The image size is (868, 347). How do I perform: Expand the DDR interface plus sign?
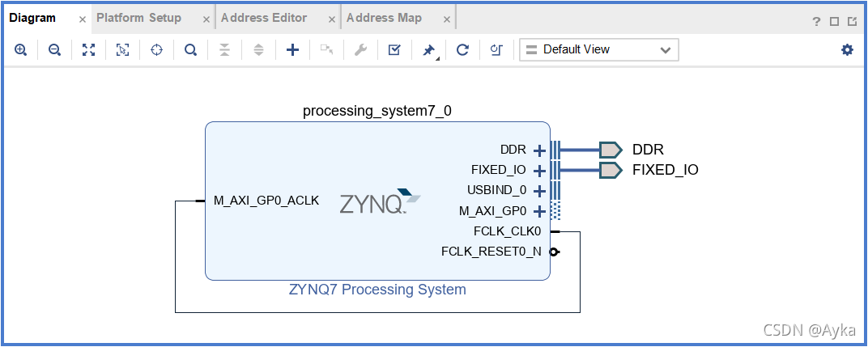539,150
